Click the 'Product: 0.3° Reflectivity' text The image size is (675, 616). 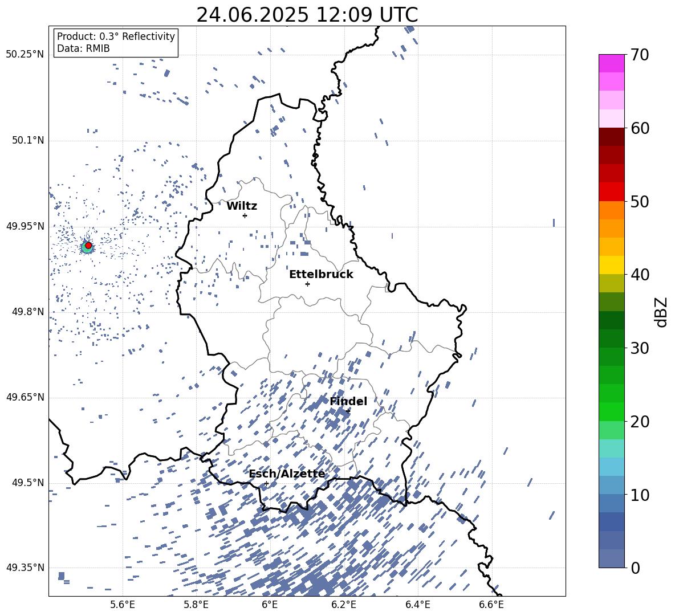(116, 36)
